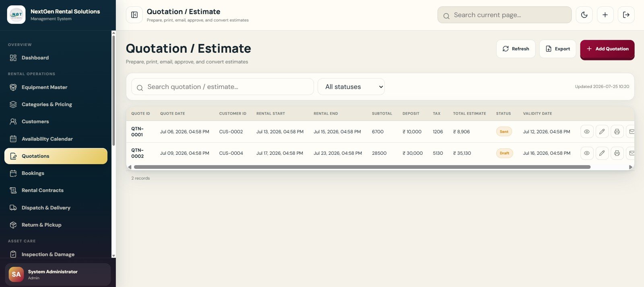Click the table horizontal scrollbar
The image size is (644, 287).
[x=362, y=167]
